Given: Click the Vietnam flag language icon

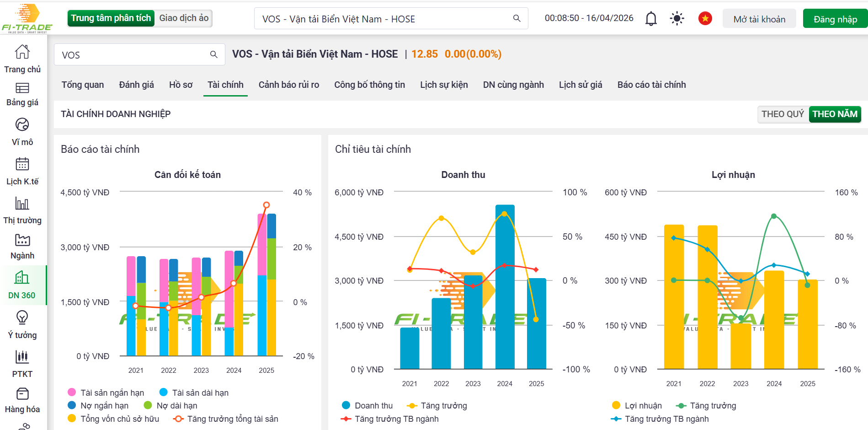Looking at the screenshot, I should tap(705, 19).
